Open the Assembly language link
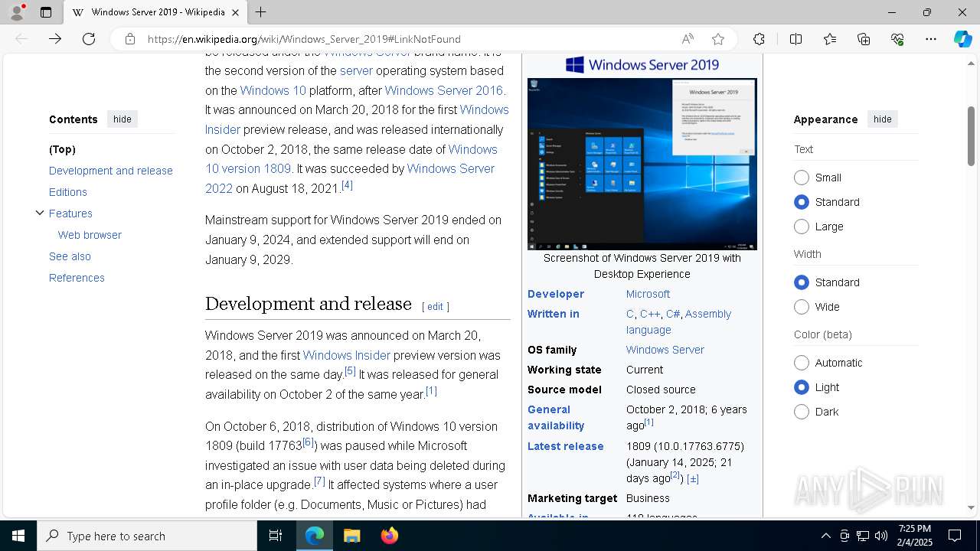Image resolution: width=980 pixels, height=551 pixels. click(678, 322)
